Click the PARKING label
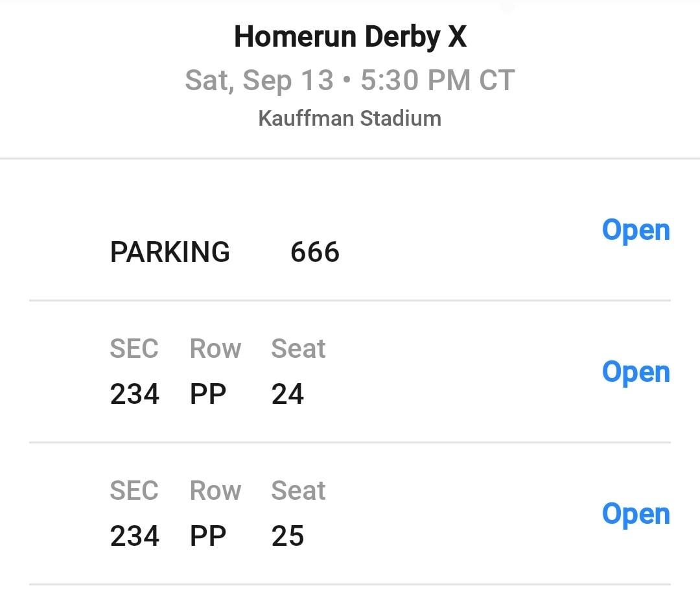Viewport: 700px width, 612px height. coord(170,253)
